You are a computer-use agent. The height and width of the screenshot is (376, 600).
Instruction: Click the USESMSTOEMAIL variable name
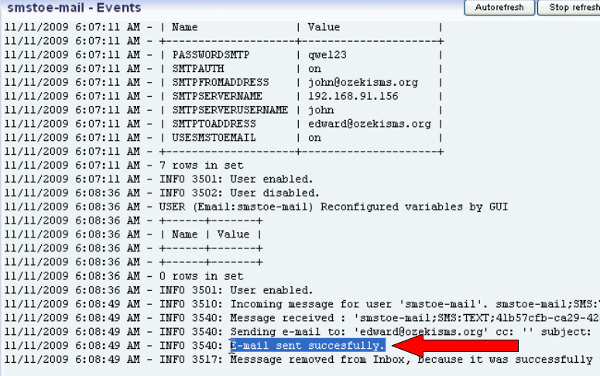(x=214, y=137)
